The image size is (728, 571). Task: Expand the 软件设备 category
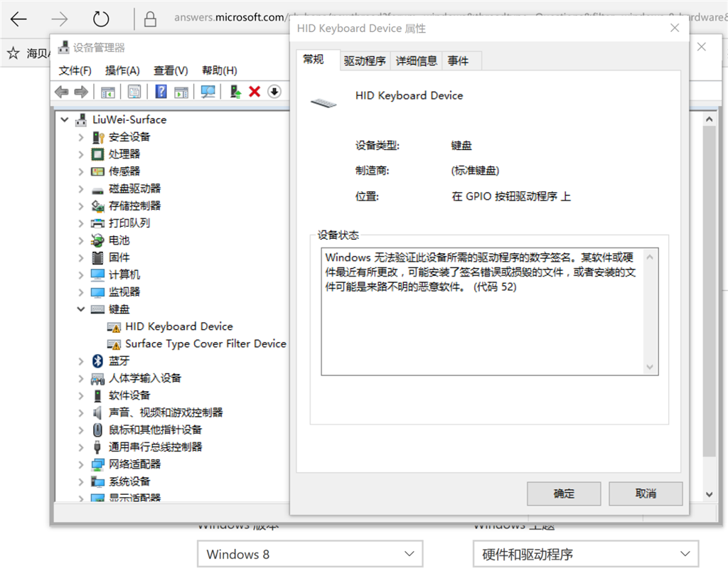[x=81, y=396]
